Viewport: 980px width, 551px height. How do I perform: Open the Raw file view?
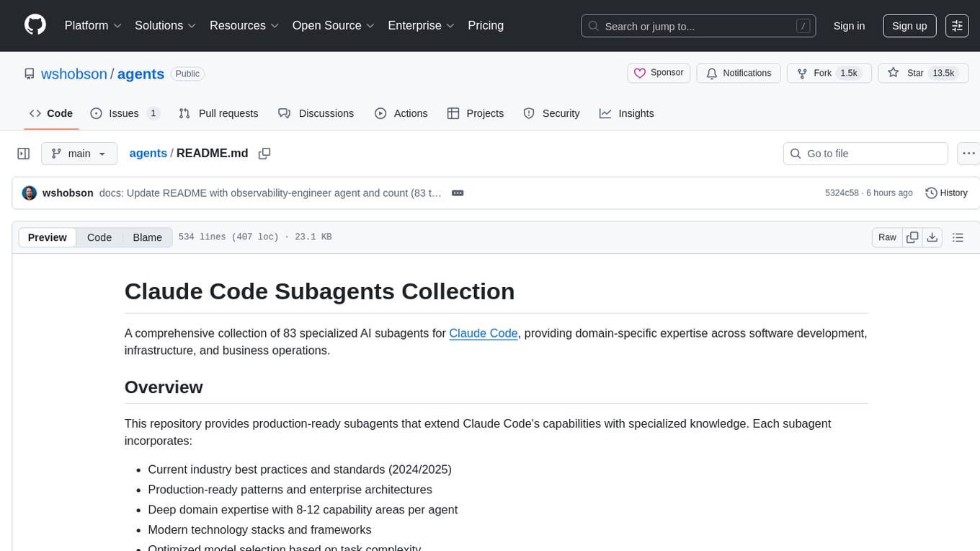(x=887, y=237)
